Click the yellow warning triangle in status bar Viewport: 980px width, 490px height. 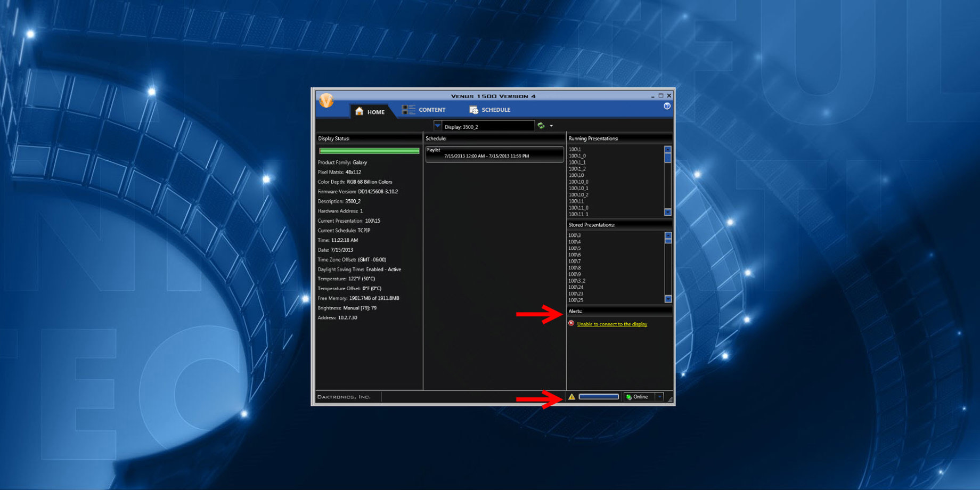(x=571, y=397)
